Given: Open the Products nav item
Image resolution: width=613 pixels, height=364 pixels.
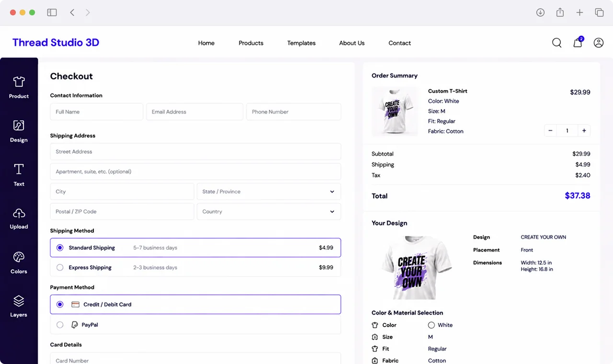Looking at the screenshot, I should 251,43.
